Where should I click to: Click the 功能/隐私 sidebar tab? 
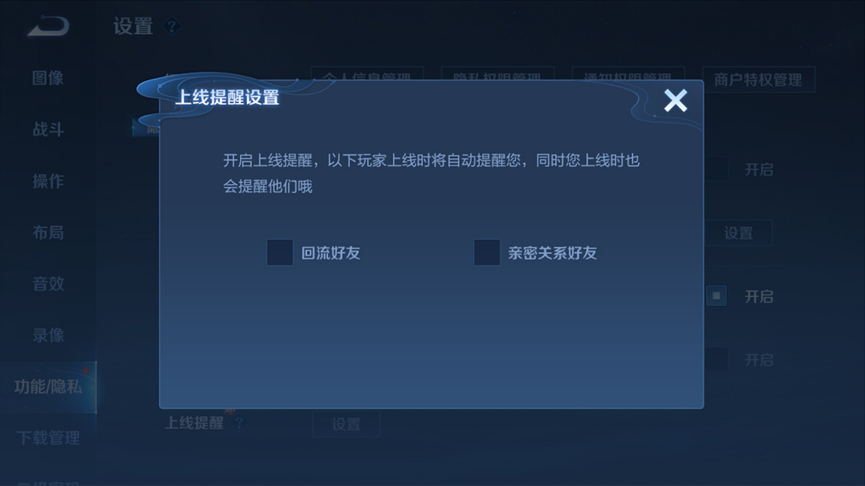pyautogui.click(x=48, y=387)
